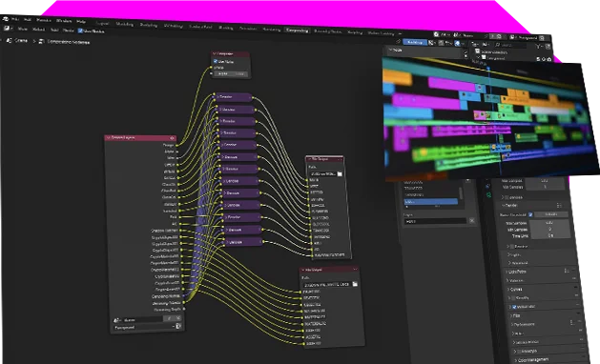Open the Add menu in node editor header
This screenshot has height=364, width=600.
pos(54,30)
